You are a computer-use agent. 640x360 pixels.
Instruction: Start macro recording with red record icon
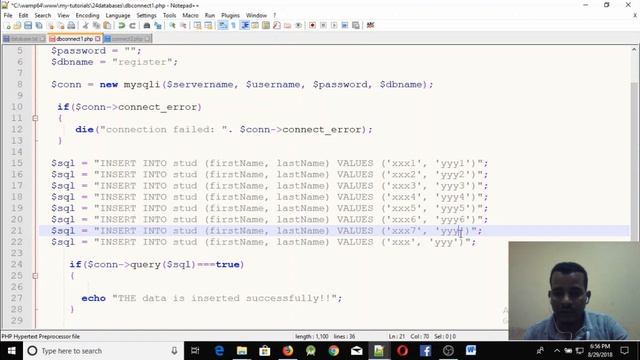(x=313, y=25)
